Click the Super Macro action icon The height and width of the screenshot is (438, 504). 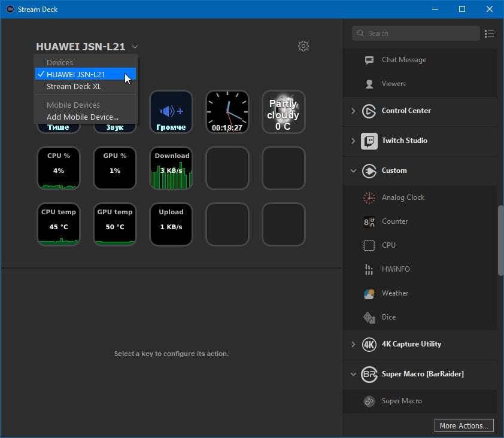click(369, 401)
